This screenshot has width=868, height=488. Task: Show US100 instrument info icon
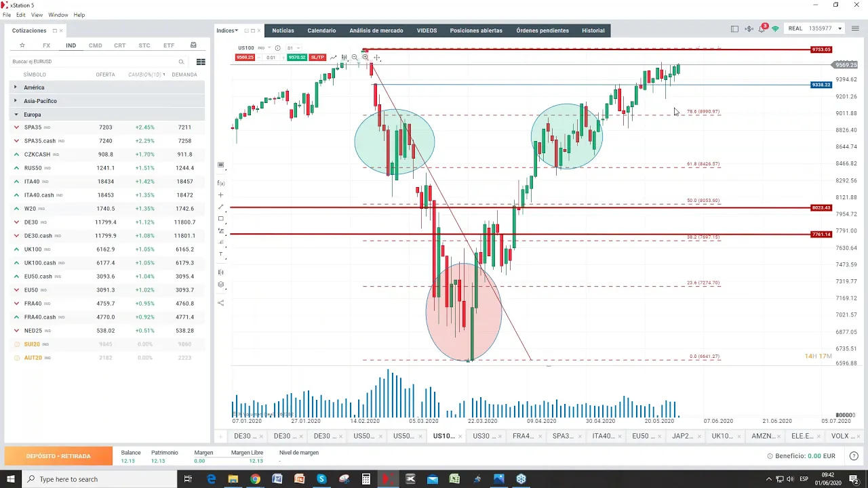pyautogui.click(x=277, y=48)
